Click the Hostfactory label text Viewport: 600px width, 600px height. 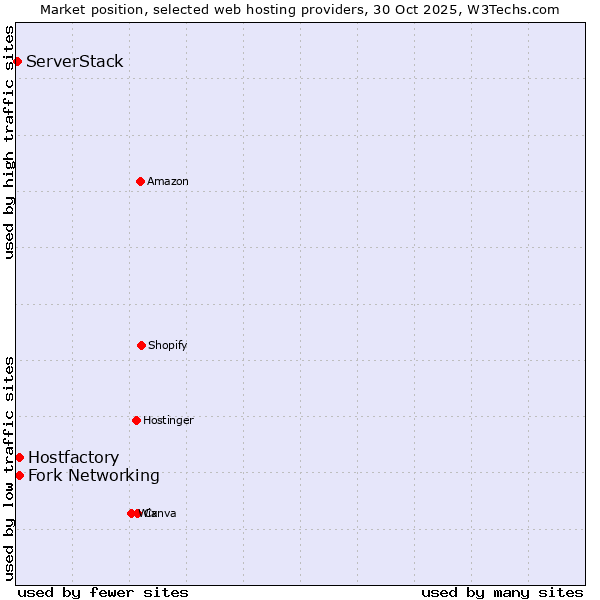click(73, 457)
